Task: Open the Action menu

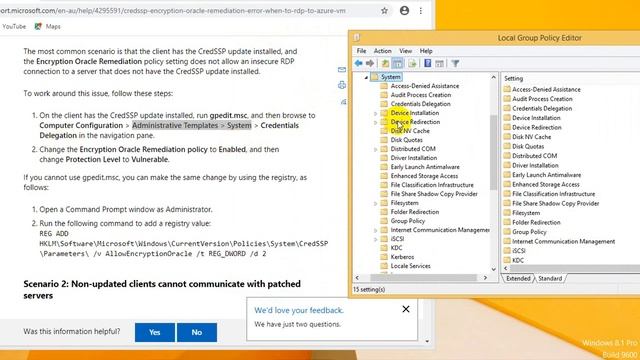Action: point(382,51)
